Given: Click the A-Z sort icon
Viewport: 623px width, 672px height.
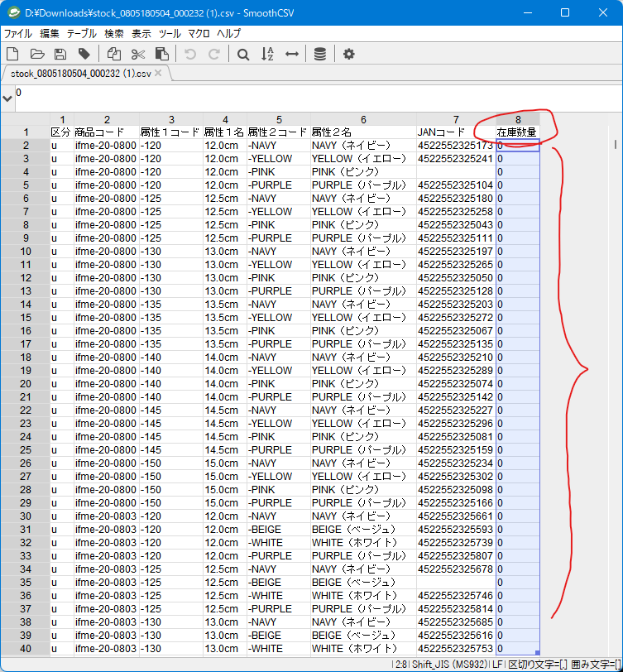Looking at the screenshot, I should click(x=267, y=54).
